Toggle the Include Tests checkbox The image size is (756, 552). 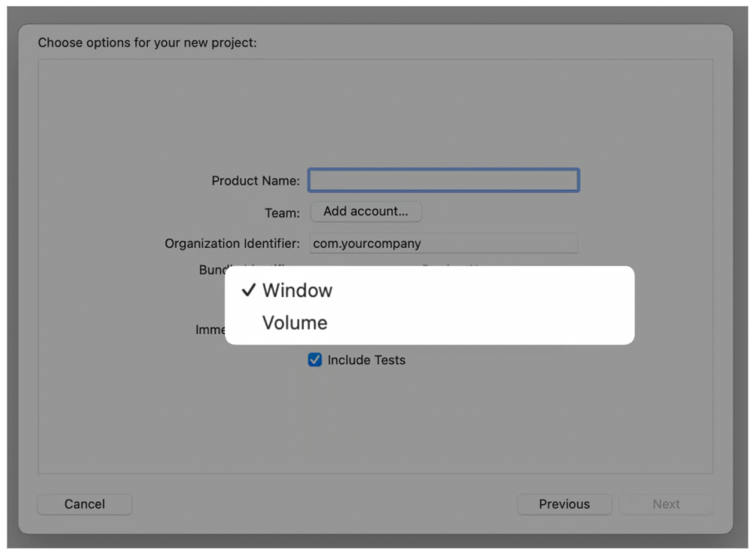click(315, 360)
